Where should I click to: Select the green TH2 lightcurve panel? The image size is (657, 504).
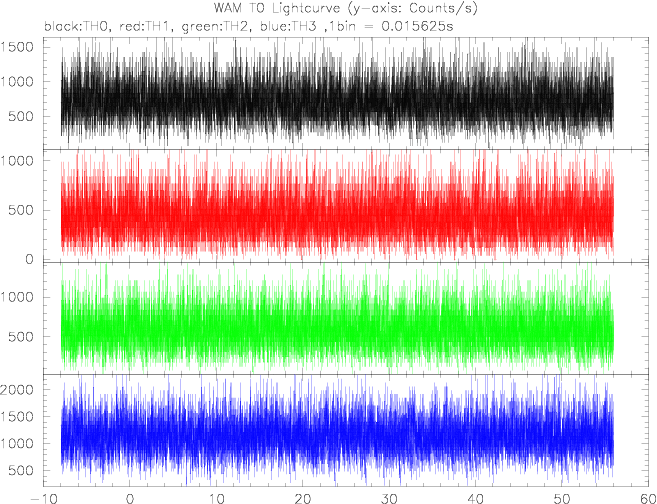(346, 318)
